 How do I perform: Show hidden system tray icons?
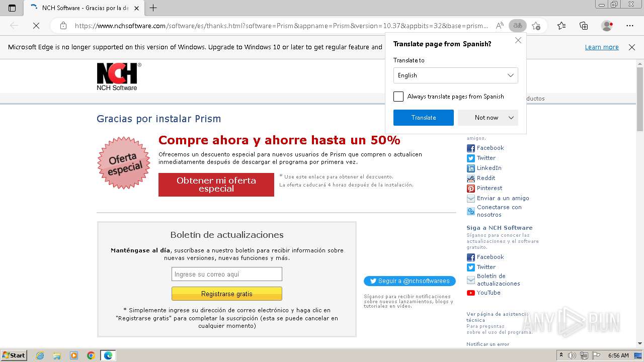561,355
